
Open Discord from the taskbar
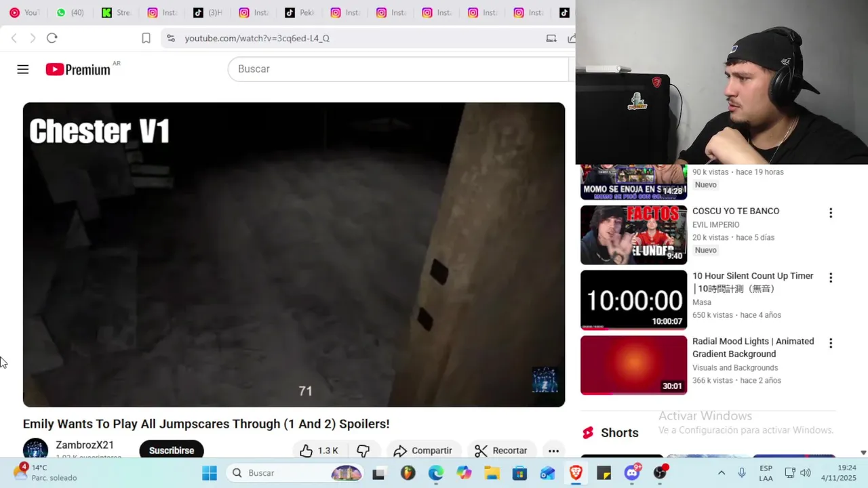(x=633, y=472)
